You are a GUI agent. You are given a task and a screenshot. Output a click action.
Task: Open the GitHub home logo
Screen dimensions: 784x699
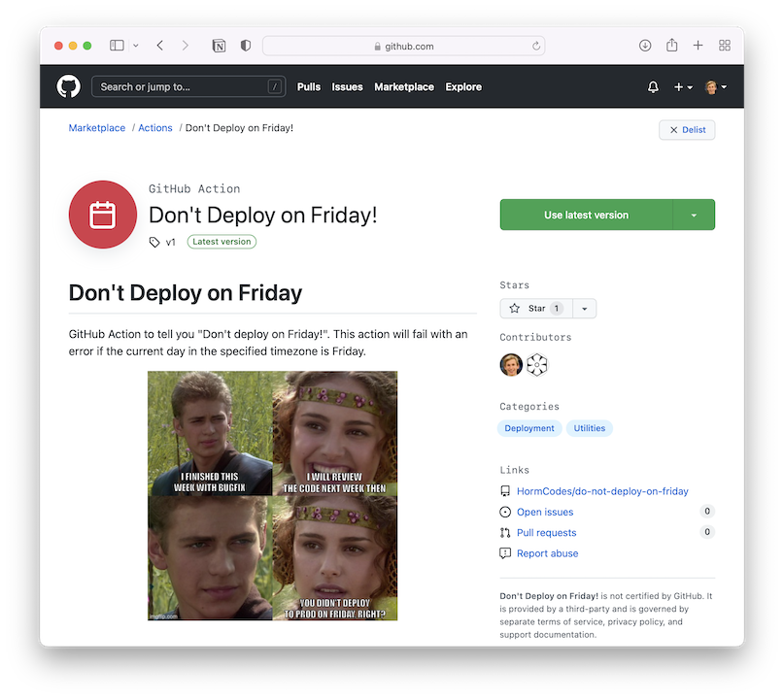(x=69, y=87)
